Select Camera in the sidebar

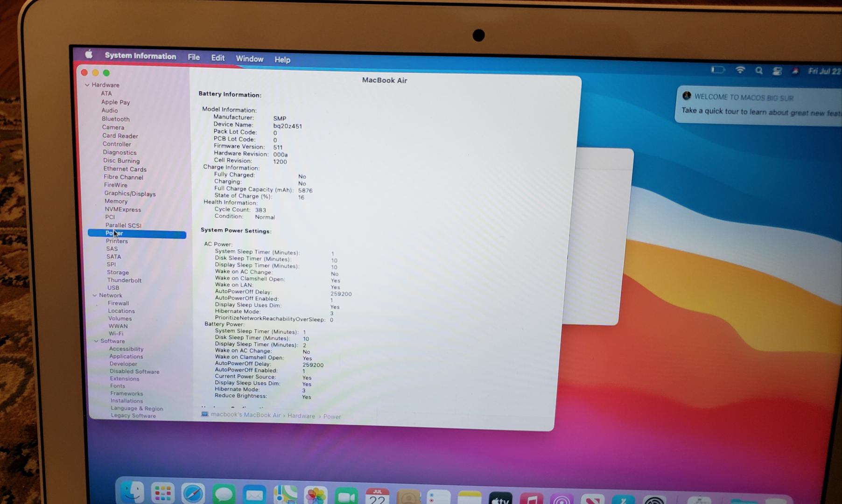113,127
